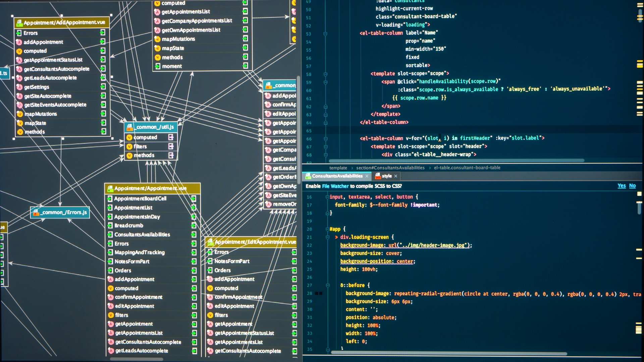The height and width of the screenshot is (362, 644).
Task: Select the yellow computed icon inside util.js node
Action: tap(129, 137)
